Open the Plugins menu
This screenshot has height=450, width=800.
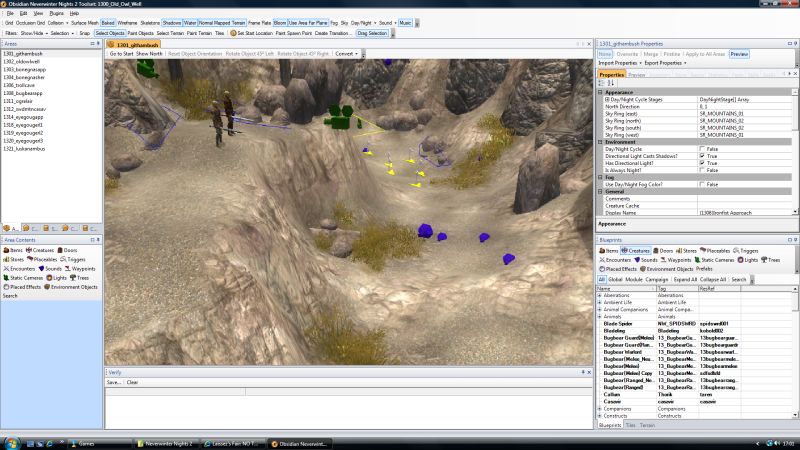[57, 13]
